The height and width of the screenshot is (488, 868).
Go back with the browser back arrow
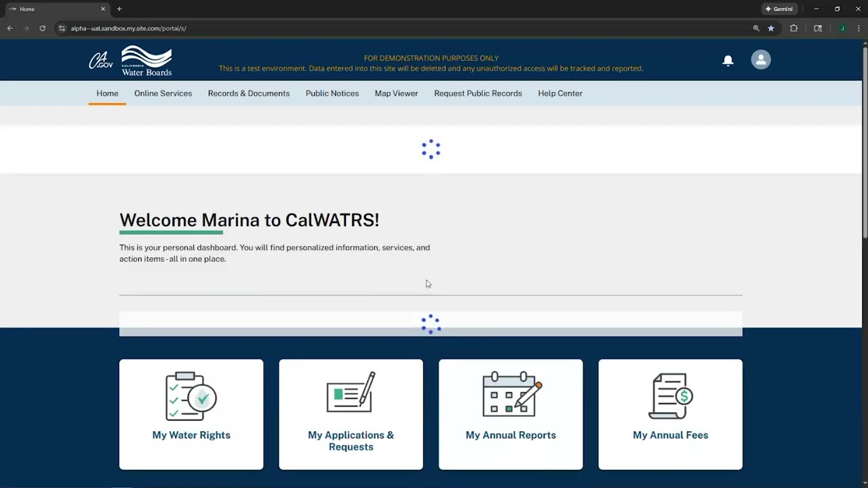(x=9, y=28)
